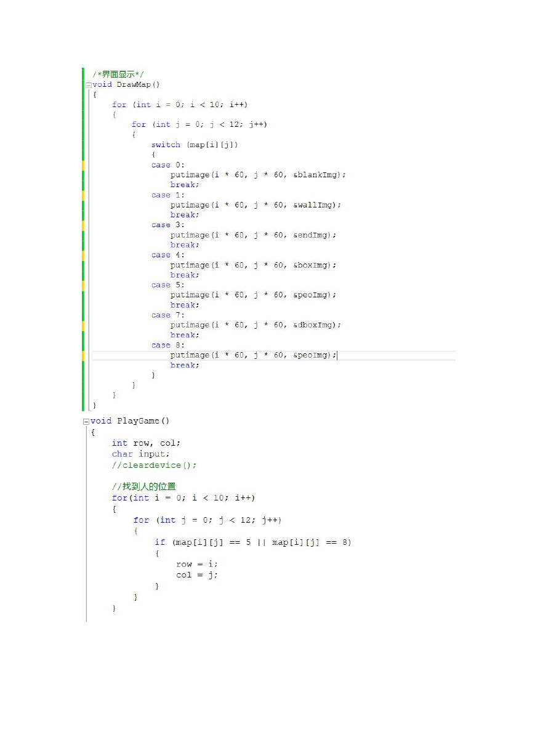Screen dimensions: 535x756
Task: Click the //找到人的位置 comment
Action: coord(144,486)
